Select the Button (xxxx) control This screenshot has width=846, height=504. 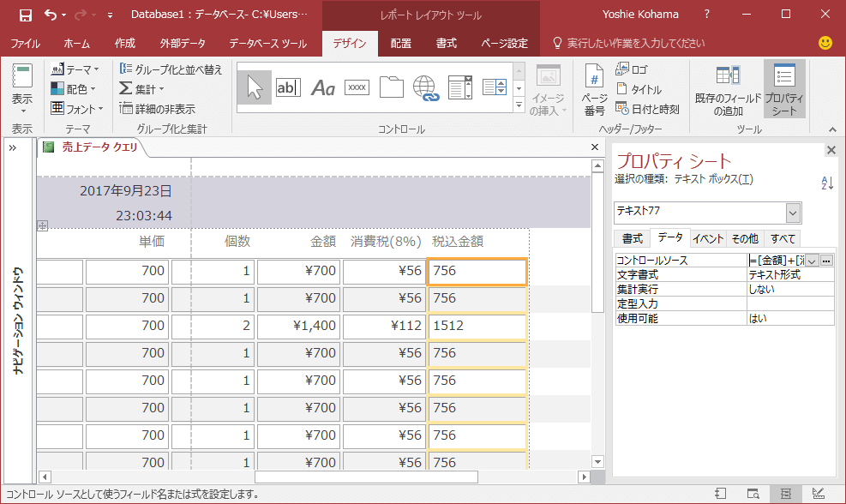coord(357,87)
